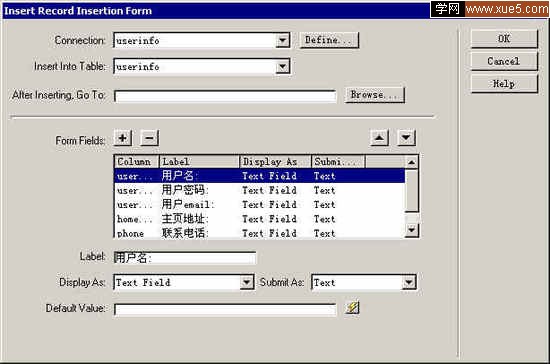550x364 pixels.
Task: Select the 用户email row in form fields
Action: tap(260, 204)
